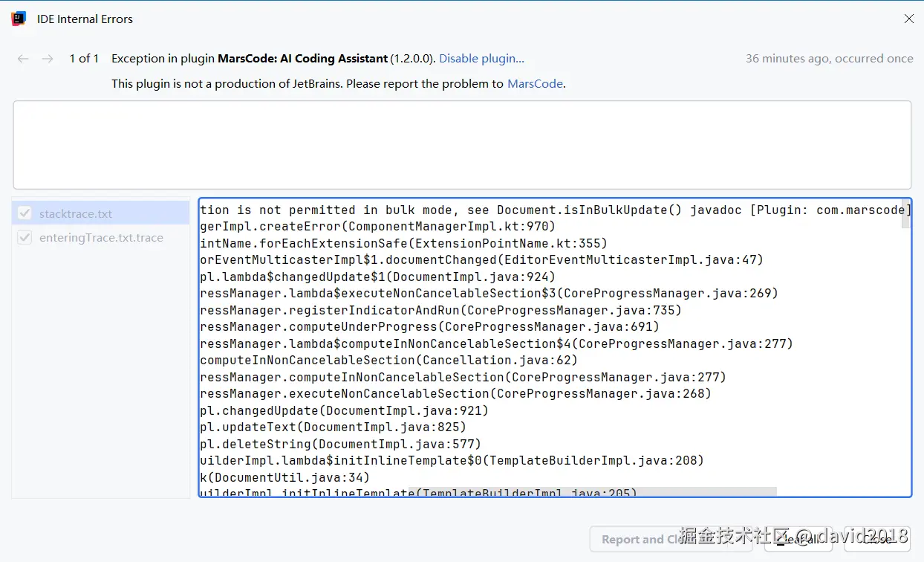924x562 pixels.
Task: Click the CoreProgressManager.java:269 stack line
Action: coord(489,294)
